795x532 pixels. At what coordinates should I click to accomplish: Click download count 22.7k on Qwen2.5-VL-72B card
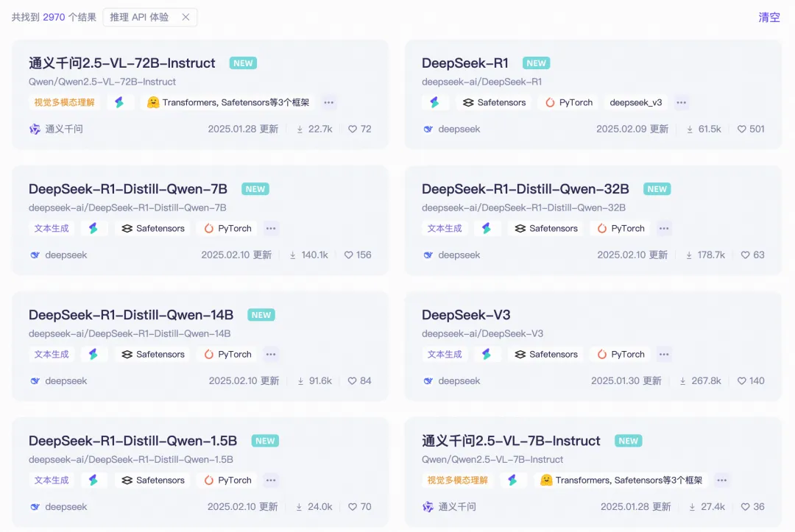point(314,130)
